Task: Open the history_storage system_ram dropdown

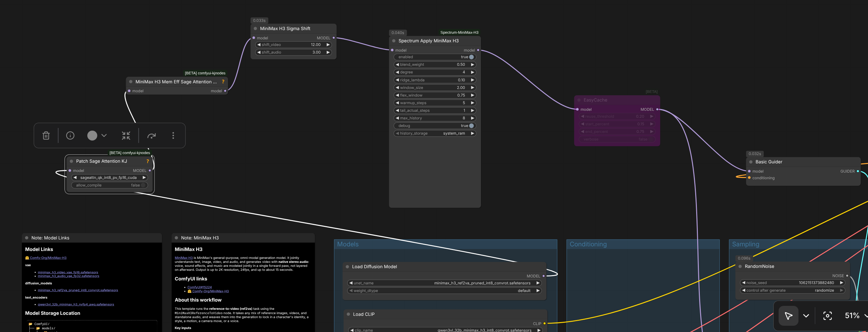Action: point(435,133)
